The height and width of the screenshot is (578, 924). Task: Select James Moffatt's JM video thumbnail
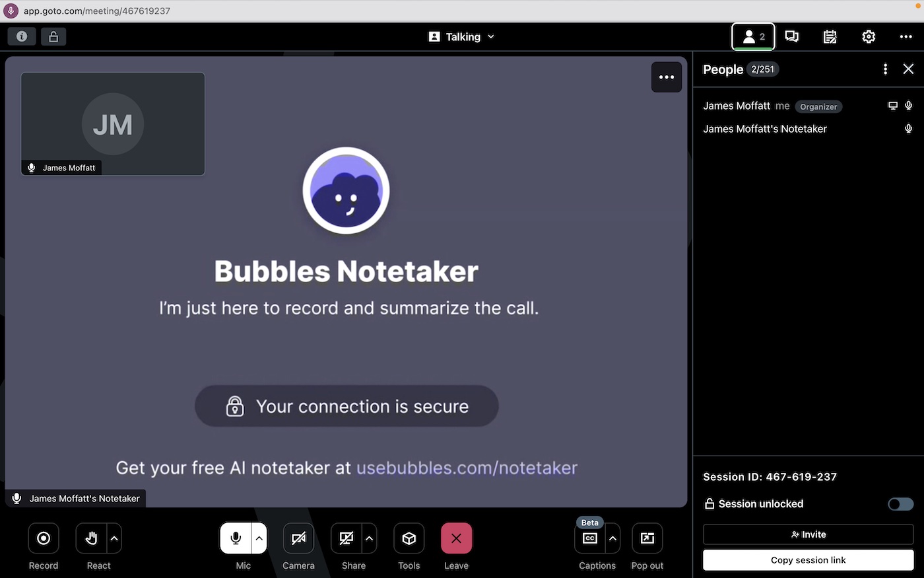click(113, 124)
